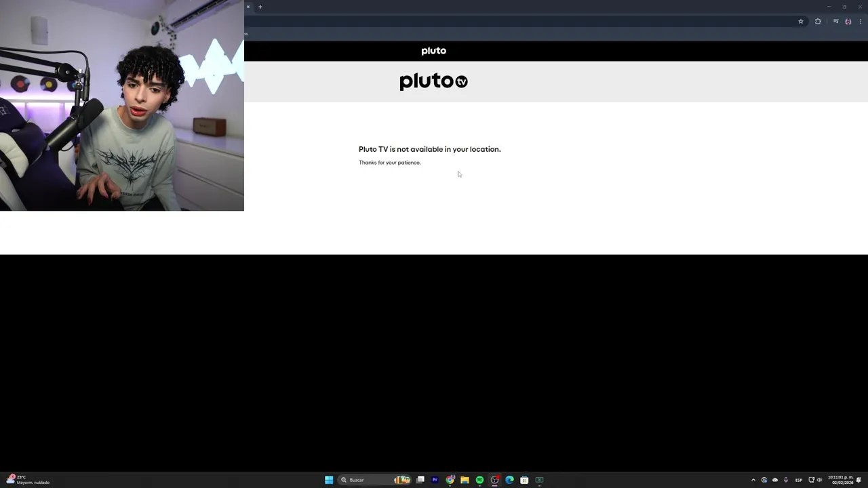Image resolution: width=868 pixels, height=488 pixels.
Task: Switch the ESP input language
Action: click(799, 480)
